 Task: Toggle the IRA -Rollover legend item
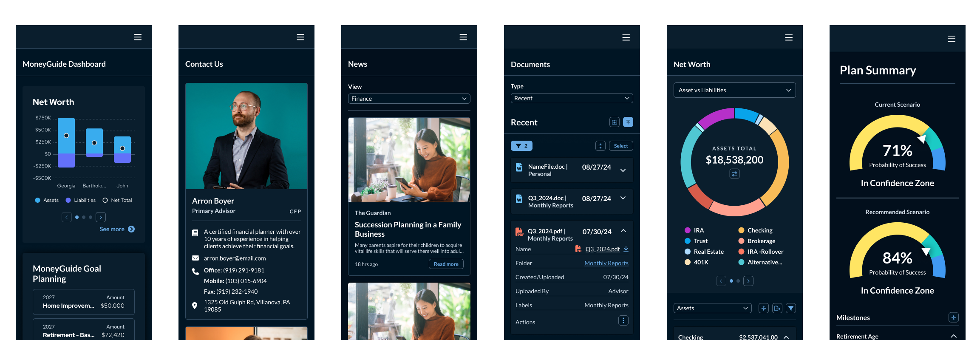(761, 252)
